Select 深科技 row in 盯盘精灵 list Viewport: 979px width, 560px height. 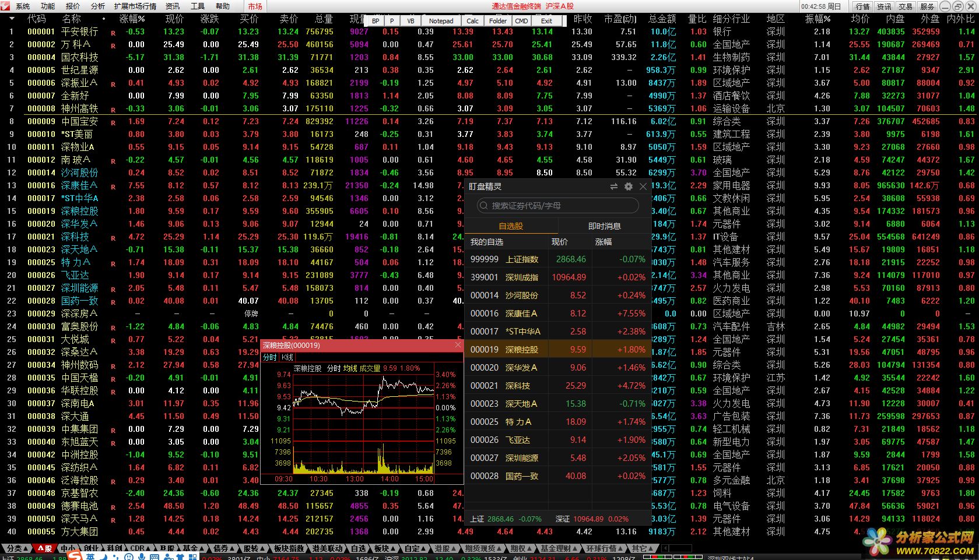click(x=558, y=386)
